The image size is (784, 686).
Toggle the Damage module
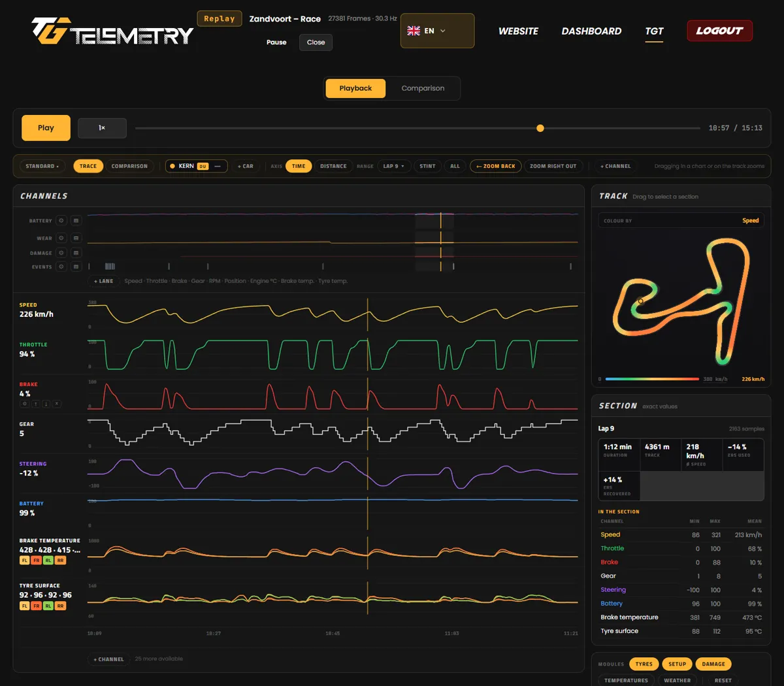click(713, 664)
